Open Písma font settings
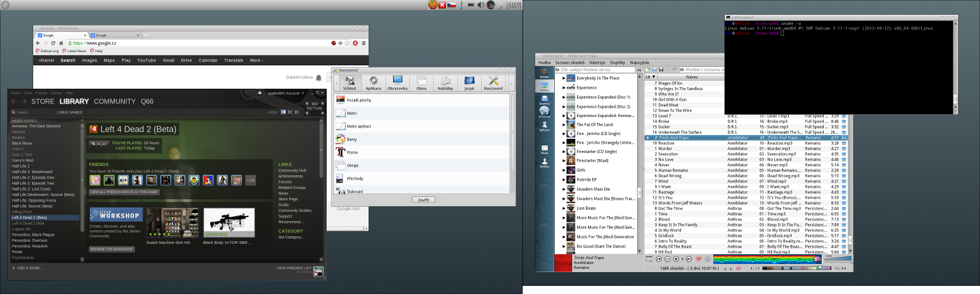The image size is (980, 294). [422, 152]
